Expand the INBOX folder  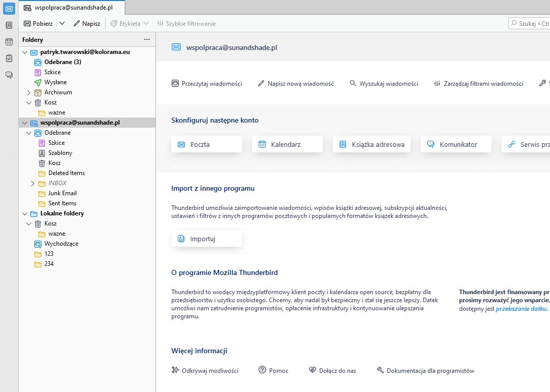point(33,183)
